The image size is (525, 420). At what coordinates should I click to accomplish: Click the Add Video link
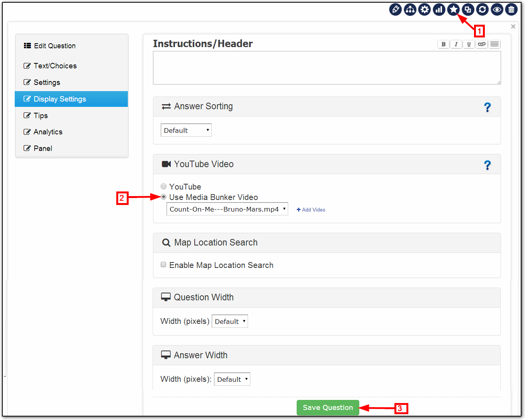tap(311, 210)
